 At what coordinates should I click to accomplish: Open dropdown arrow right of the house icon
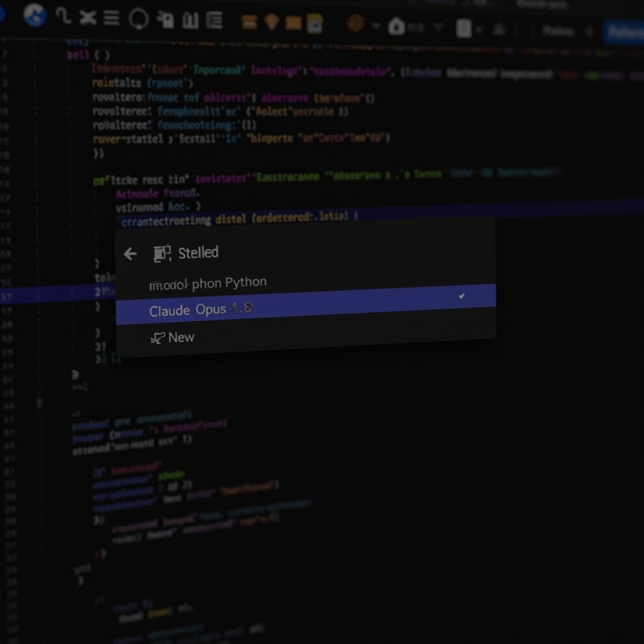438,28
